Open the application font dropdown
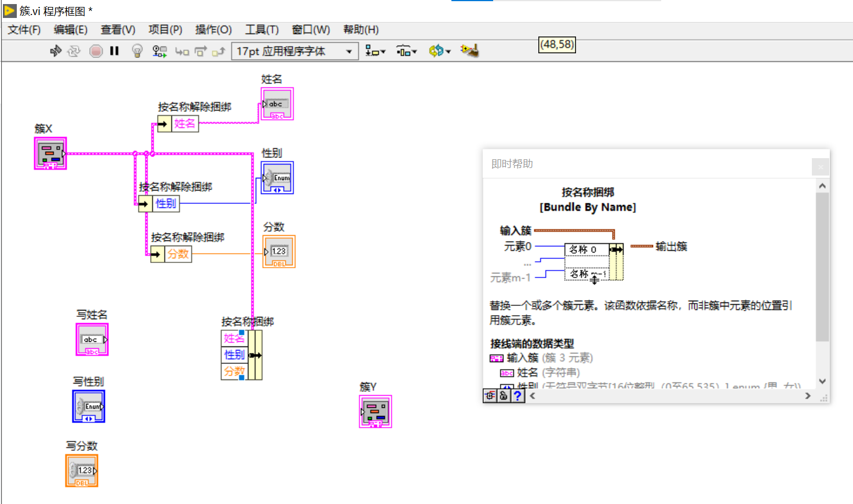Screen dimensions: 853x504 pos(348,51)
